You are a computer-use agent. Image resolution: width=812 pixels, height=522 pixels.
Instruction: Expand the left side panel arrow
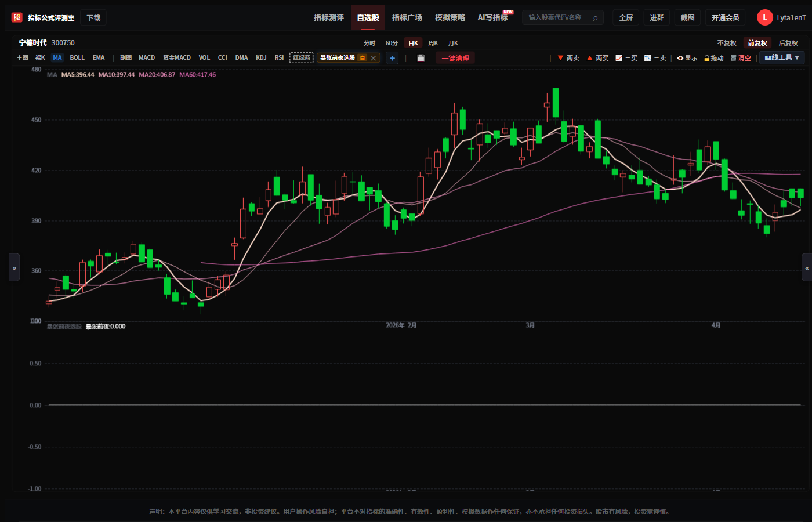(14, 267)
